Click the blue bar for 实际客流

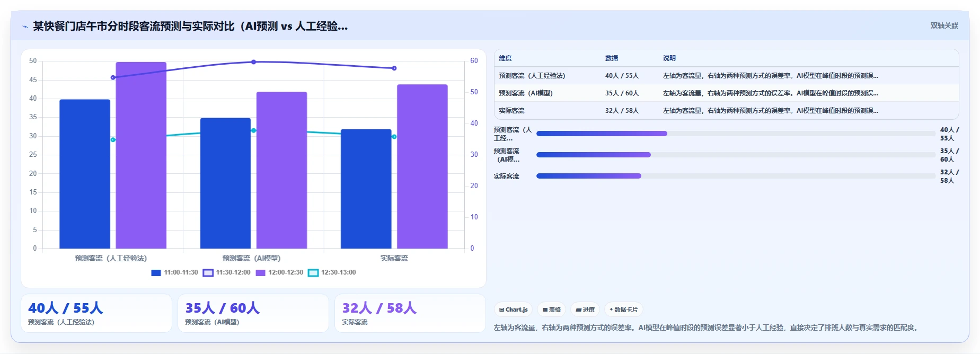[366, 189]
